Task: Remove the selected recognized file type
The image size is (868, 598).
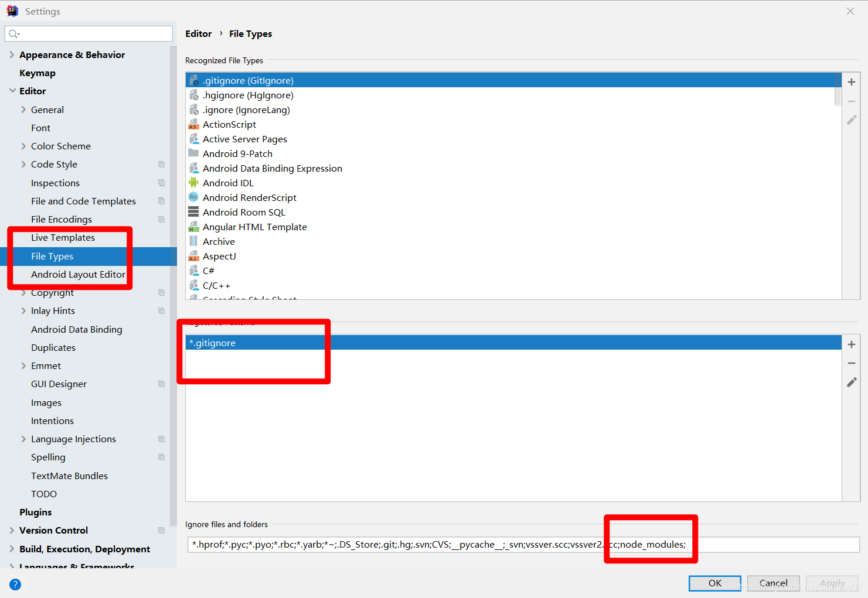Action: click(852, 101)
